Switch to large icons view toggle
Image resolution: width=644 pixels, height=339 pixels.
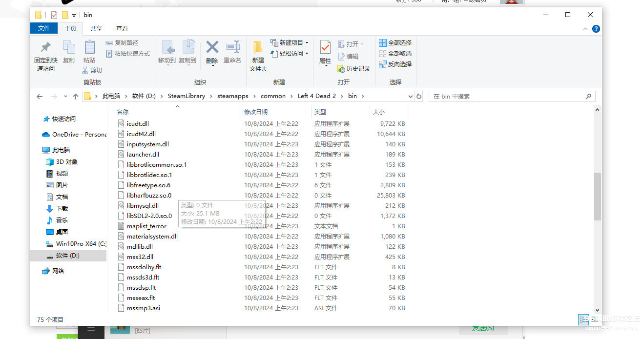594,319
